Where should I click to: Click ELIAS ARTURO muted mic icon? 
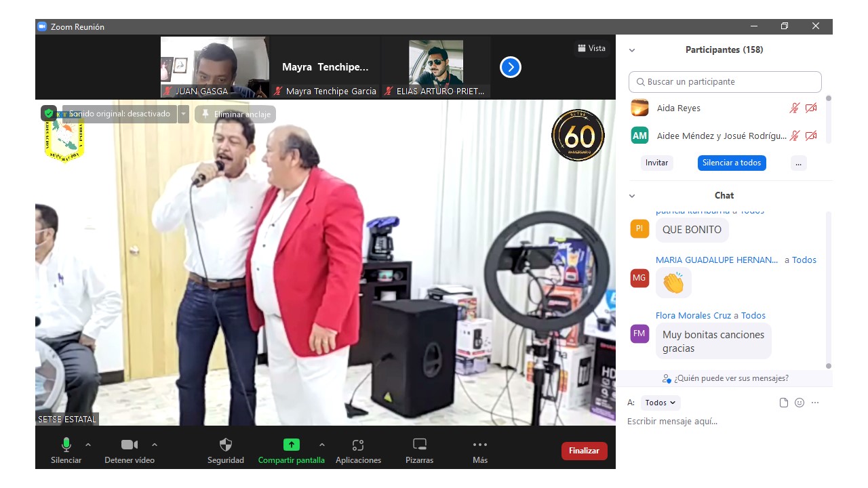point(389,91)
